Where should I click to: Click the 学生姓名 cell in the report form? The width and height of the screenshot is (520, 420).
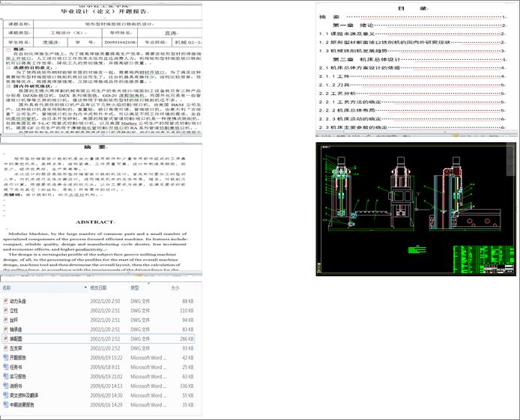click(19, 43)
